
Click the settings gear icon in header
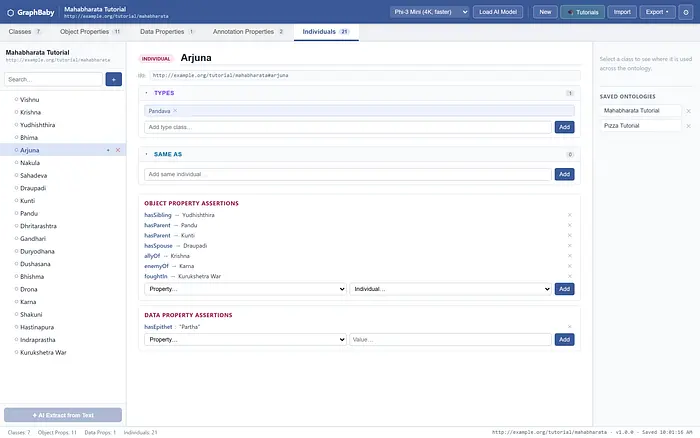pos(686,12)
